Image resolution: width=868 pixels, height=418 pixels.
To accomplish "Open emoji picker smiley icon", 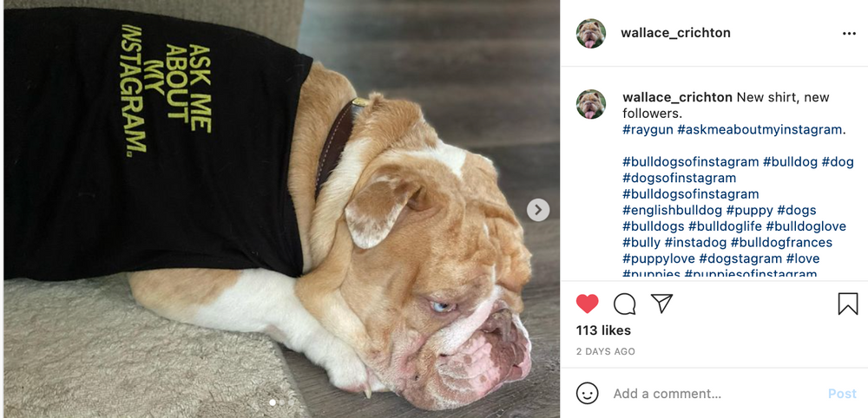I will tap(588, 393).
